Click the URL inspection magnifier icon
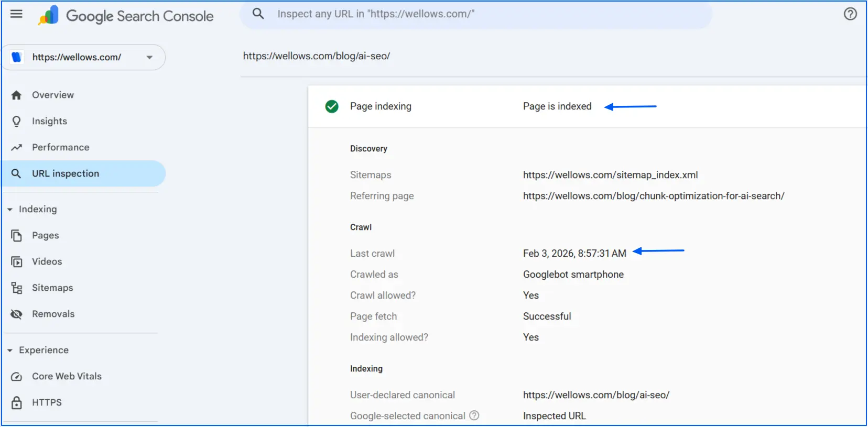This screenshot has width=868, height=427. 16,174
